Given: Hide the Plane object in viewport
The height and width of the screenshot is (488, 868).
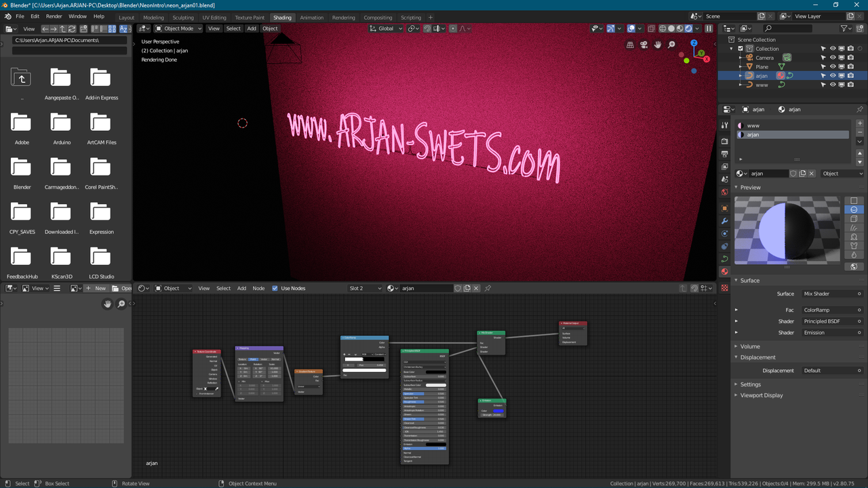Looking at the screenshot, I should 833,66.
